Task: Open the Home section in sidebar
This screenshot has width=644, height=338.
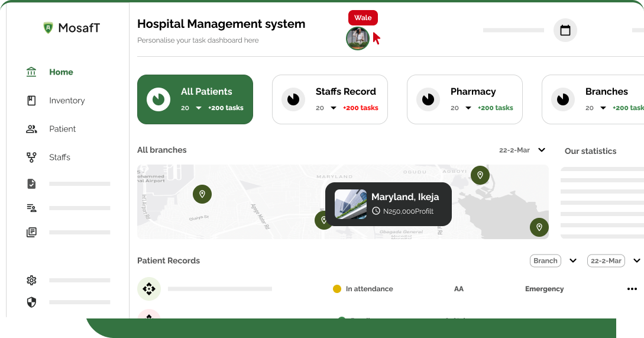Action: (x=61, y=72)
